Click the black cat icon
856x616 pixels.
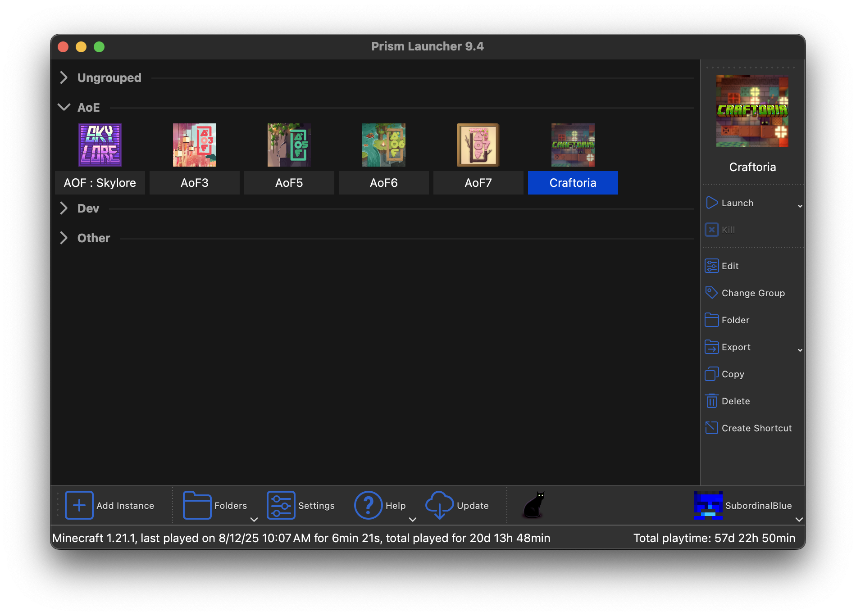click(x=534, y=505)
